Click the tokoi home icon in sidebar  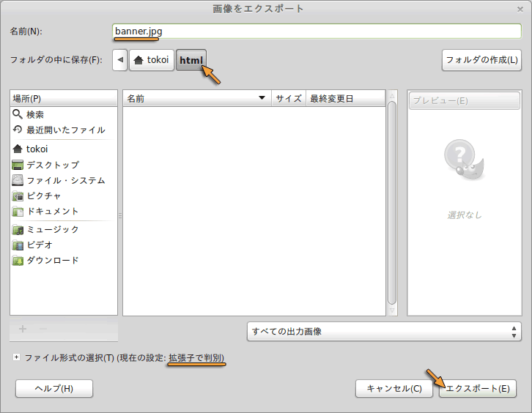pyautogui.click(x=18, y=149)
